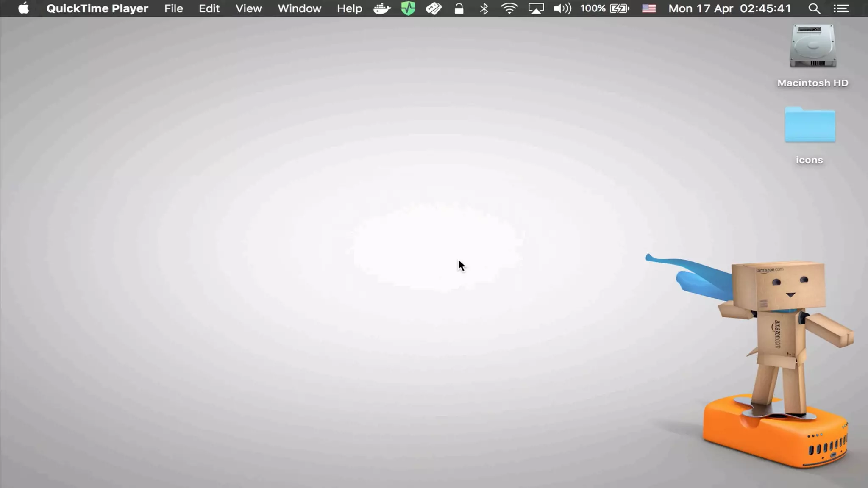This screenshot has height=488, width=868.
Task: Click the ticket-shaped menu bar icon
Action: click(433, 8)
